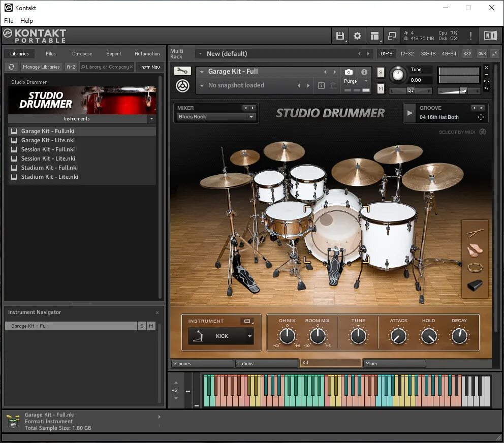Viewport: 504px width, 443px height.
Task: Click the minimized view toggle icon
Action: [x=392, y=36]
